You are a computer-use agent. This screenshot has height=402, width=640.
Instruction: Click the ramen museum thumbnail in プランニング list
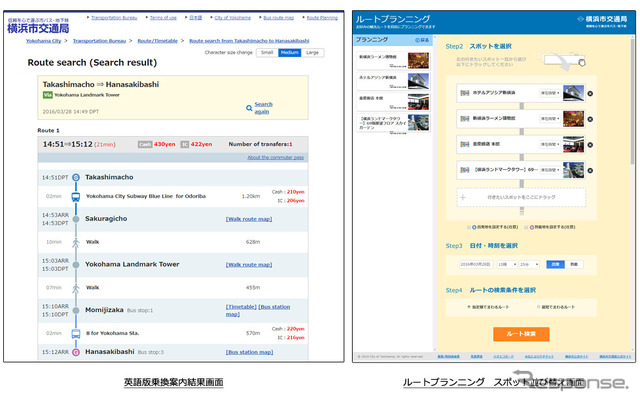tap(418, 60)
